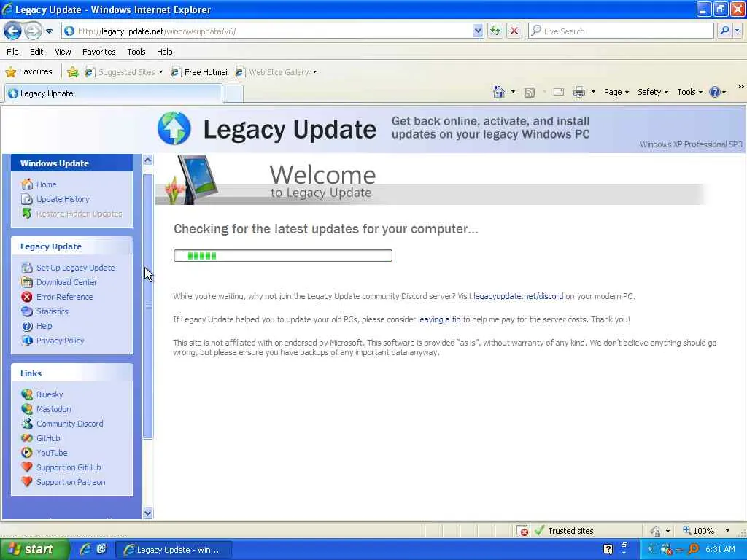Click the Print toolbar icon
Image resolution: width=747 pixels, height=560 pixels.
pyautogui.click(x=578, y=92)
